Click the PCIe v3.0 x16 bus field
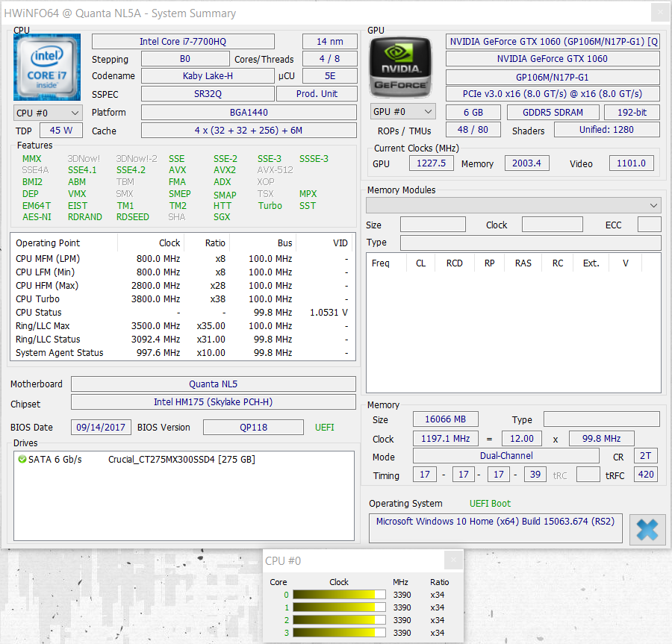 pyautogui.click(x=553, y=94)
